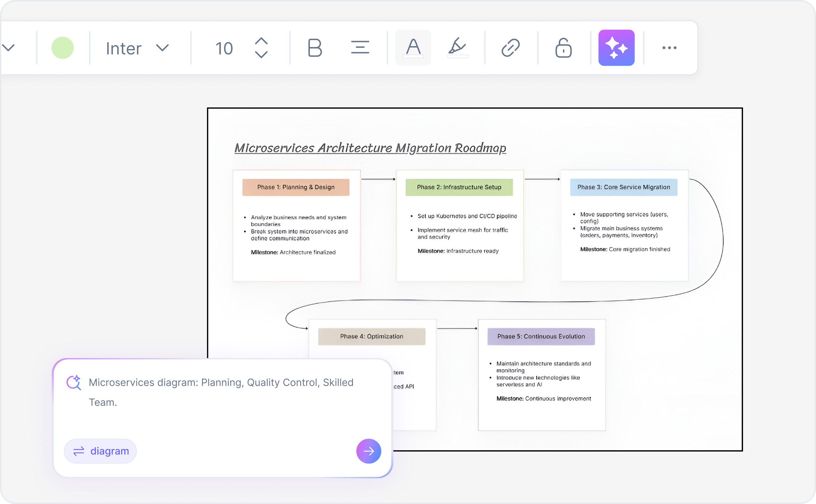Submit the AI prompt with the arrow button
Screen dimensions: 816x504
tap(369, 451)
